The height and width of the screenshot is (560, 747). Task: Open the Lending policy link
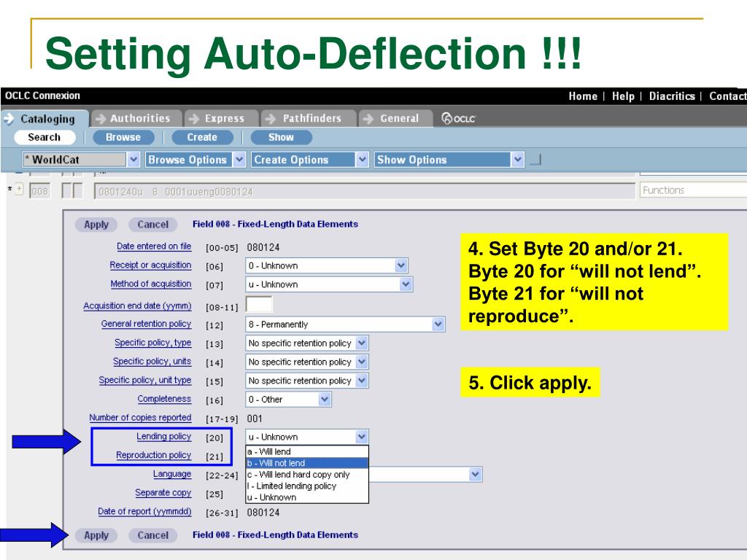click(164, 436)
